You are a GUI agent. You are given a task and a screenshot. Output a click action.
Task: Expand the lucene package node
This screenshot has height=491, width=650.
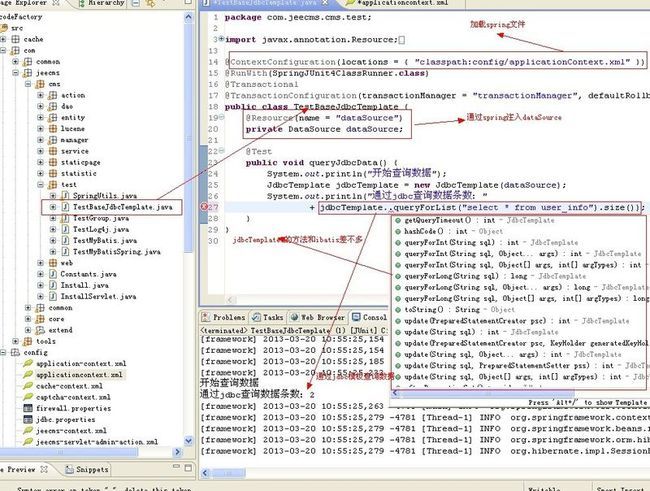[41, 129]
